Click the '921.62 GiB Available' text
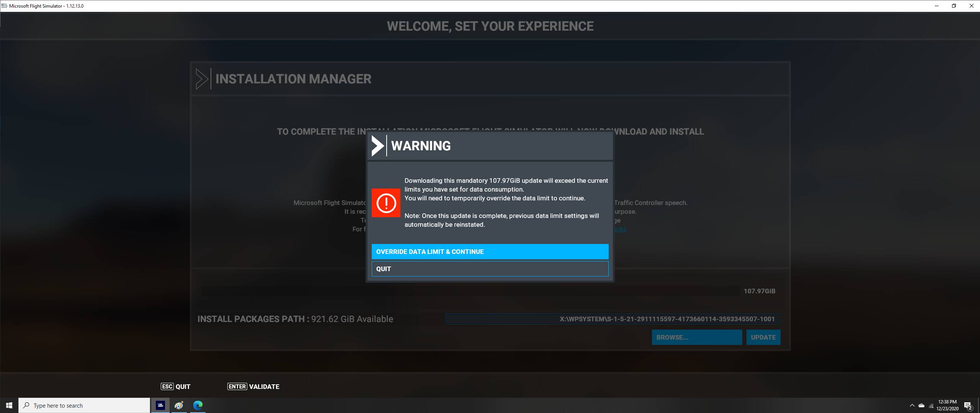The width and height of the screenshot is (980, 413). coord(352,319)
